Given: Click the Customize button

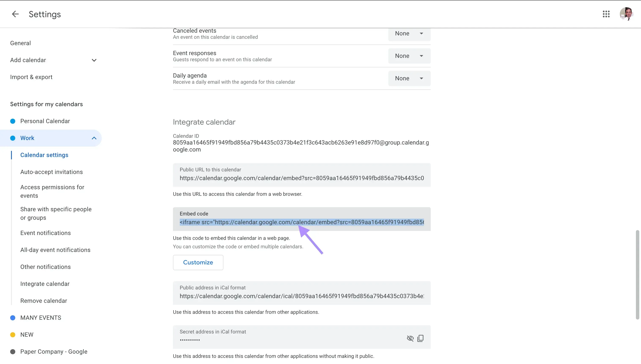Looking at the screenshot, I should [x=198, y=262].
